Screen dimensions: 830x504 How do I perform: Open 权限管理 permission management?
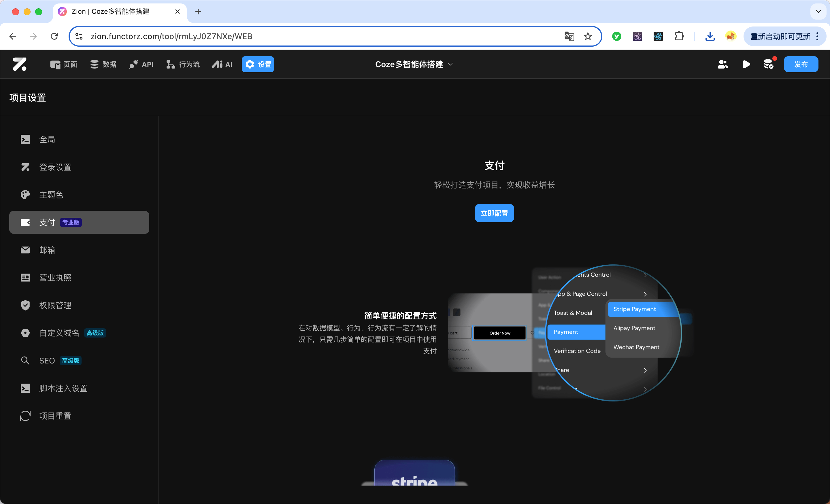[79, 305]
